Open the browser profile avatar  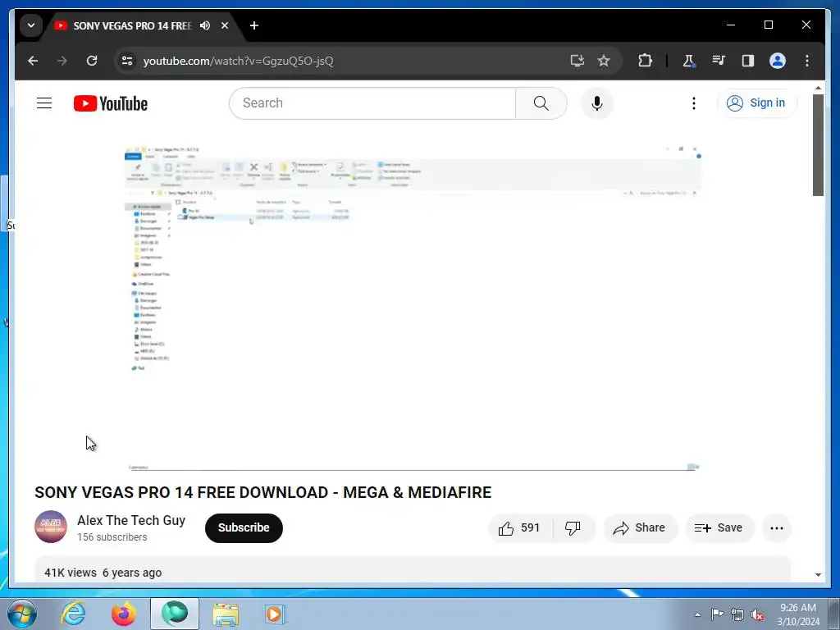778,61
